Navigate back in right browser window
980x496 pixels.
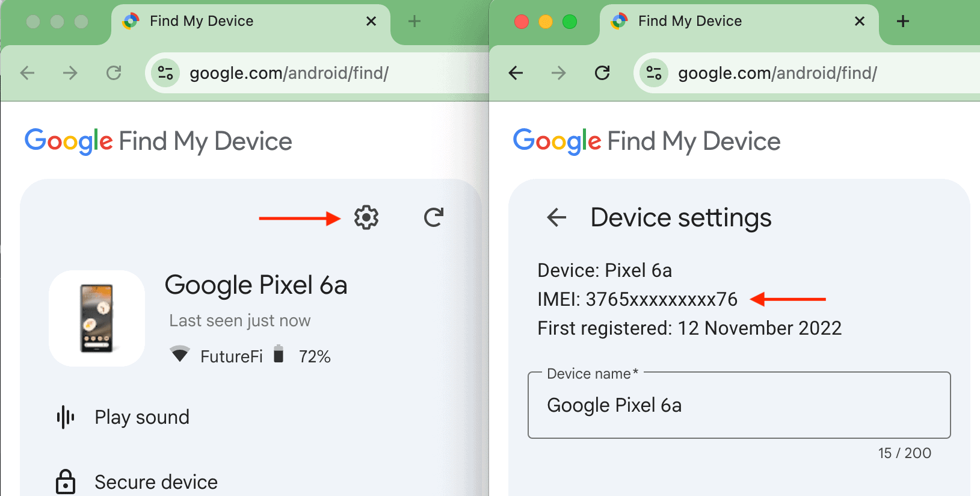coord(516,73)
